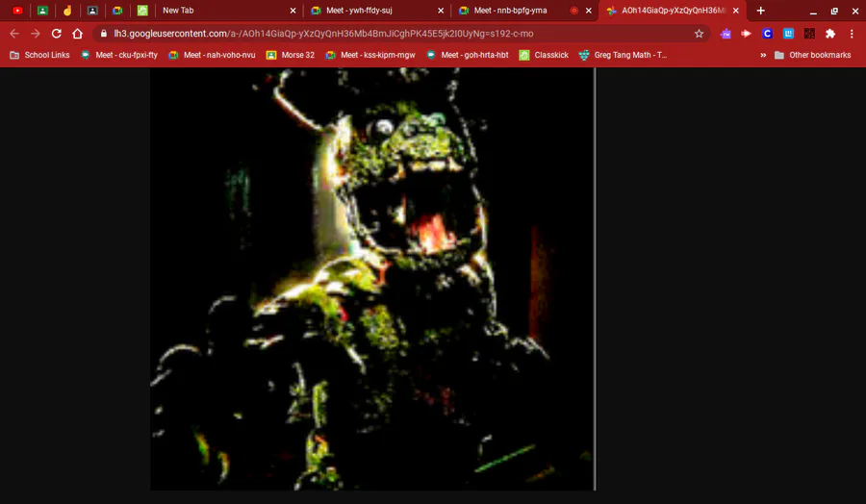Open the Other bookmarks folder
The image size is (866, 504).
[813, 55]
